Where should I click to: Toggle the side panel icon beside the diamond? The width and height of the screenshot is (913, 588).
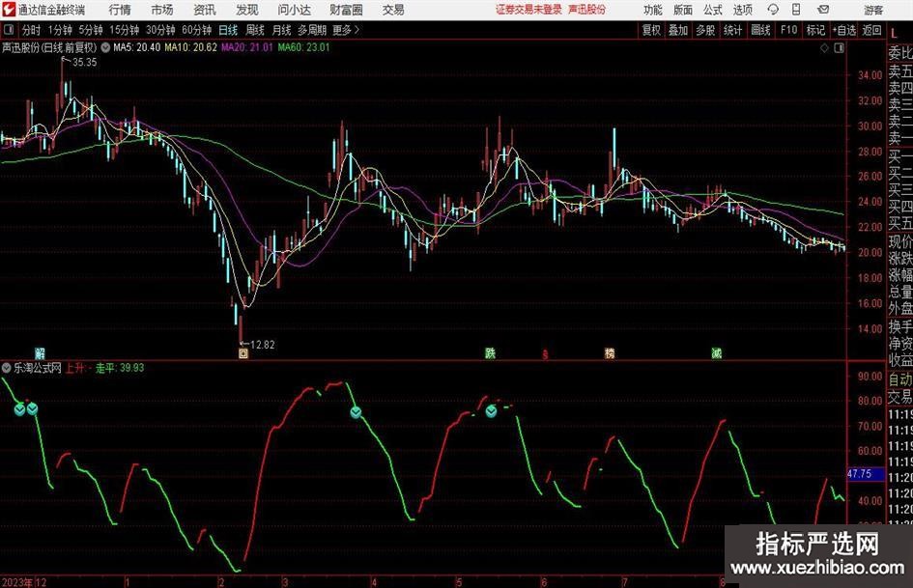coord(839,46)
